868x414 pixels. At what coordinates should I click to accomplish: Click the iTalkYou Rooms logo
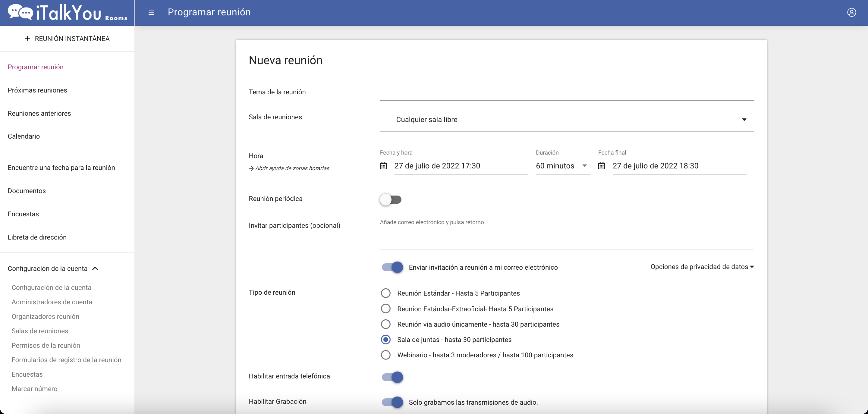pos(68,13)
